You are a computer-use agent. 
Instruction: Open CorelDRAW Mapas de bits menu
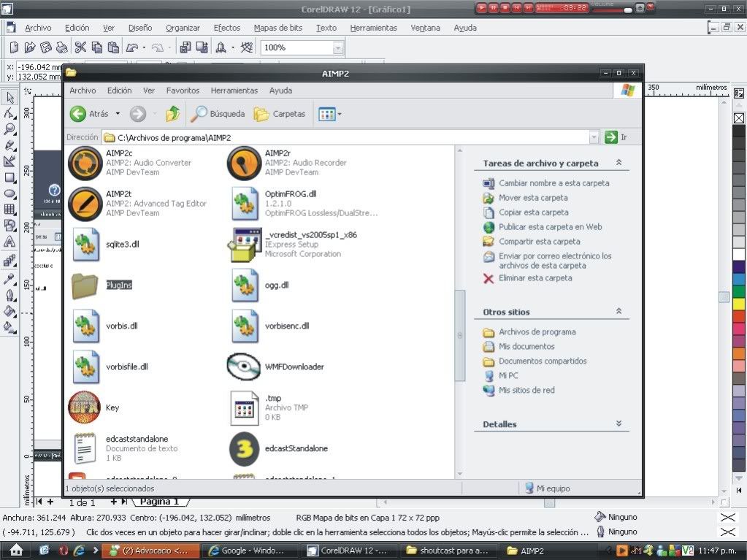277,28
